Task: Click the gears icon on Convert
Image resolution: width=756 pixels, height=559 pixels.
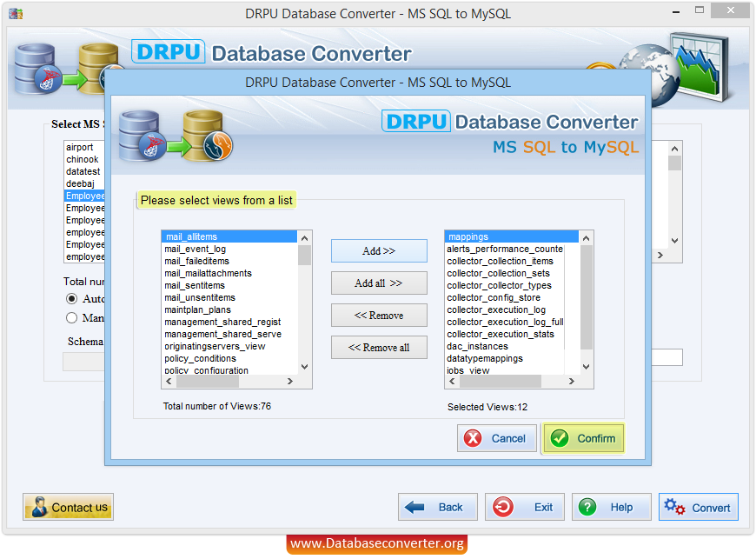Action: point(674,507)
